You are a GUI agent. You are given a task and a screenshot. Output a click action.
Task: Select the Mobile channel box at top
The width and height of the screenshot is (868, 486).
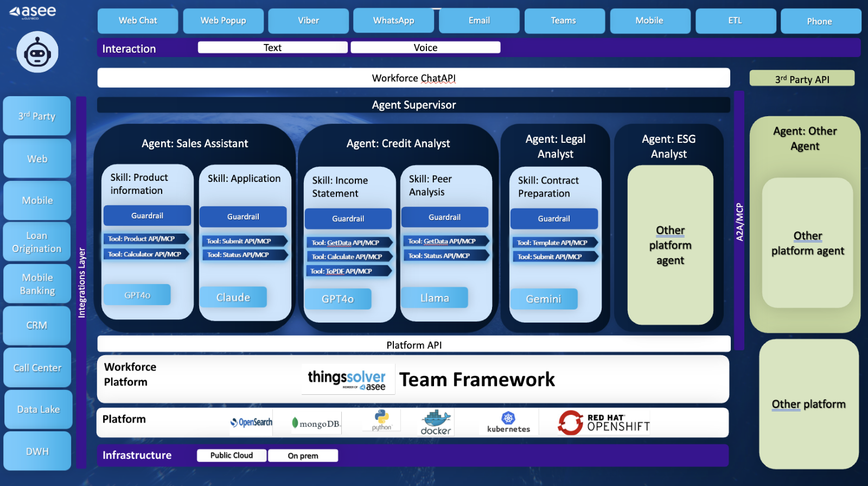tap(650, 21)
